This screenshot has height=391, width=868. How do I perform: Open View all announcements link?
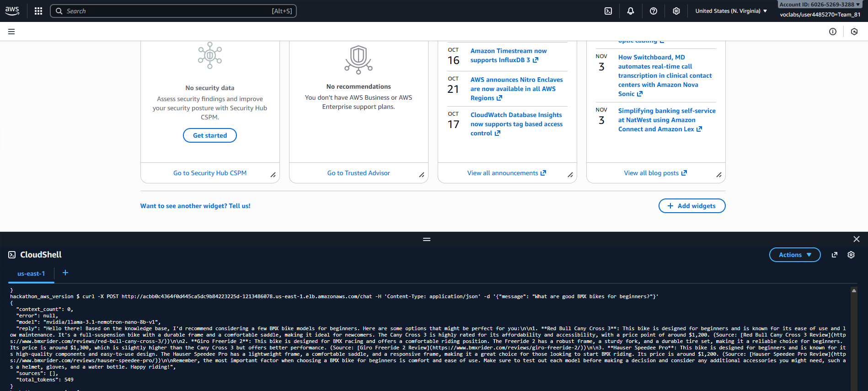pos(507,173)
